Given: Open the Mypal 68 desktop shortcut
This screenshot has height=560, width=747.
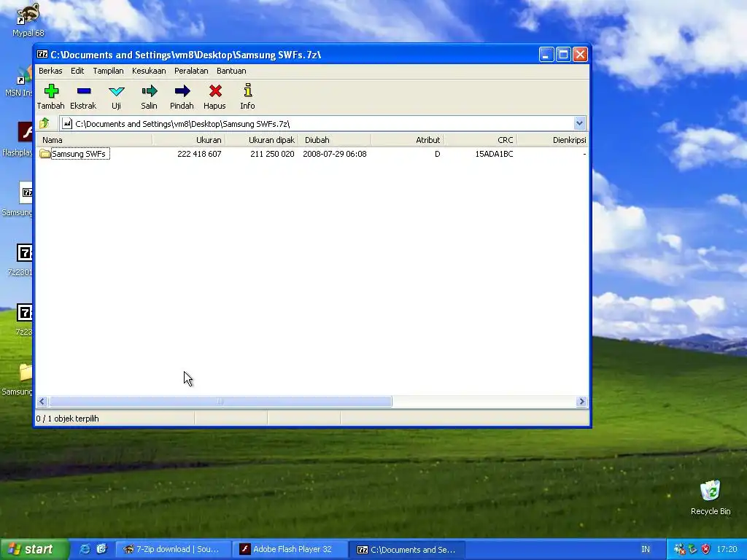Looking at the screenshot, I should [28, 19].
